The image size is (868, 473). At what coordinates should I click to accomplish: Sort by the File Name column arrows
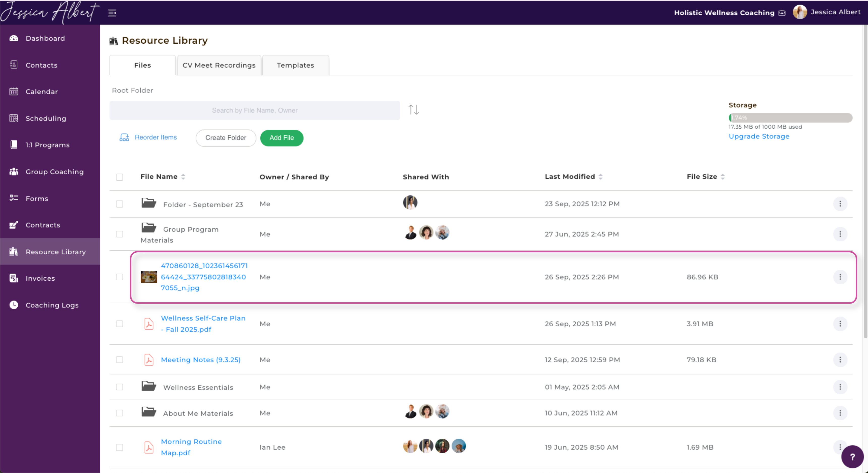pos(183,177)
